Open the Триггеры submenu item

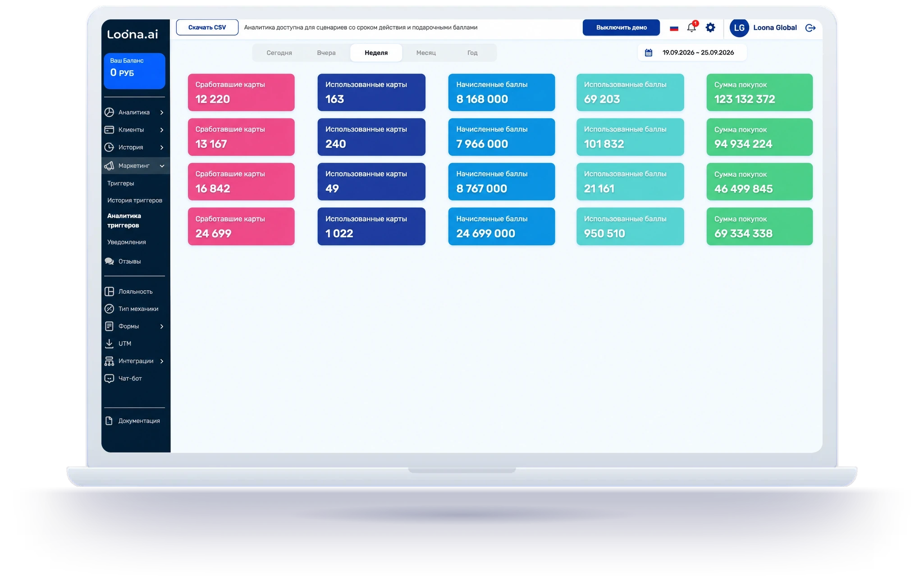click(x=121, y=183)
